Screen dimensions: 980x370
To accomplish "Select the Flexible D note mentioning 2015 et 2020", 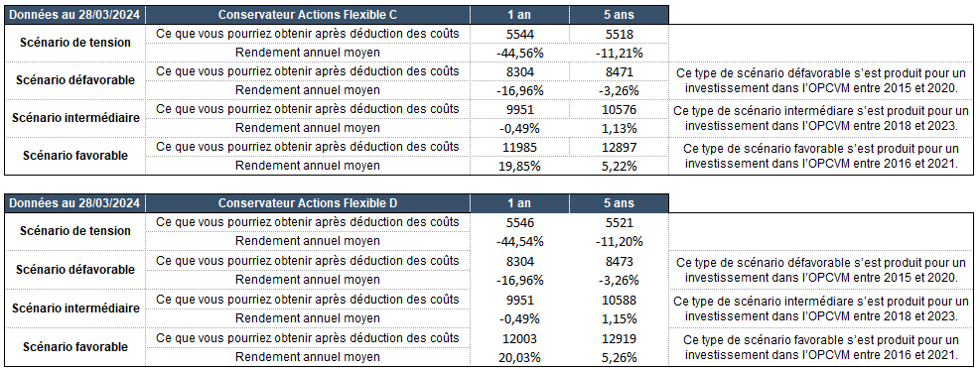I will tap(821, 270).
